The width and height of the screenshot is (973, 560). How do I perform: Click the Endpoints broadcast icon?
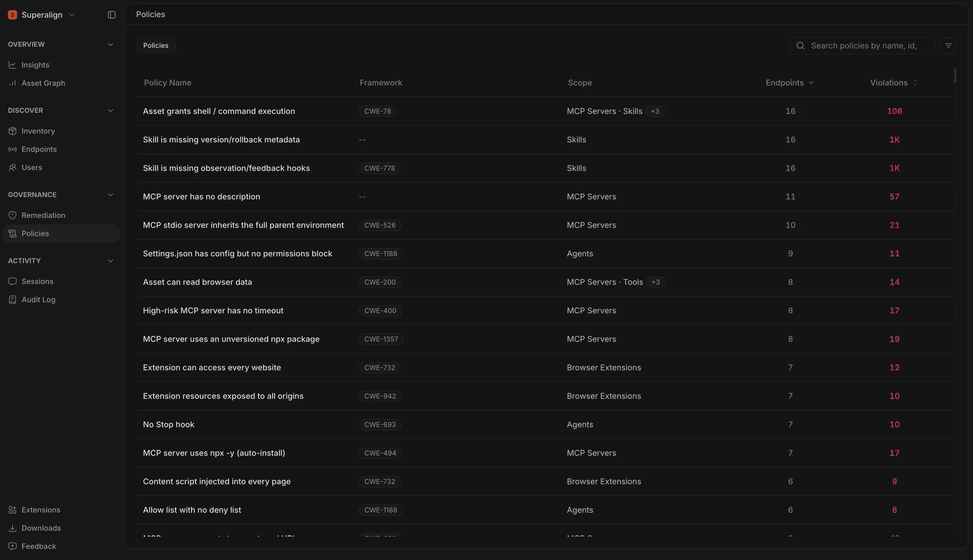point(13,149)
